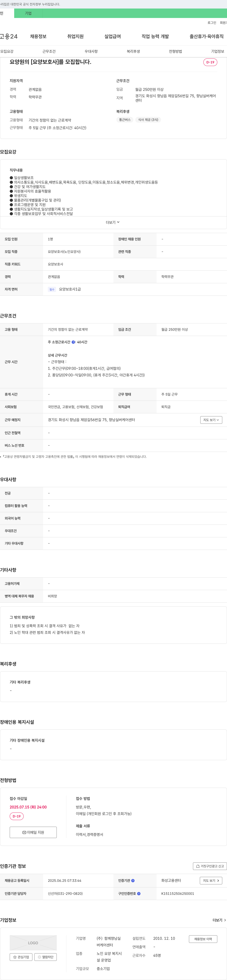This screenshot has height=980, width=227.
Task: Click the registration time 2025.06.25 07:33:44
Action: [x=65, y=880]
